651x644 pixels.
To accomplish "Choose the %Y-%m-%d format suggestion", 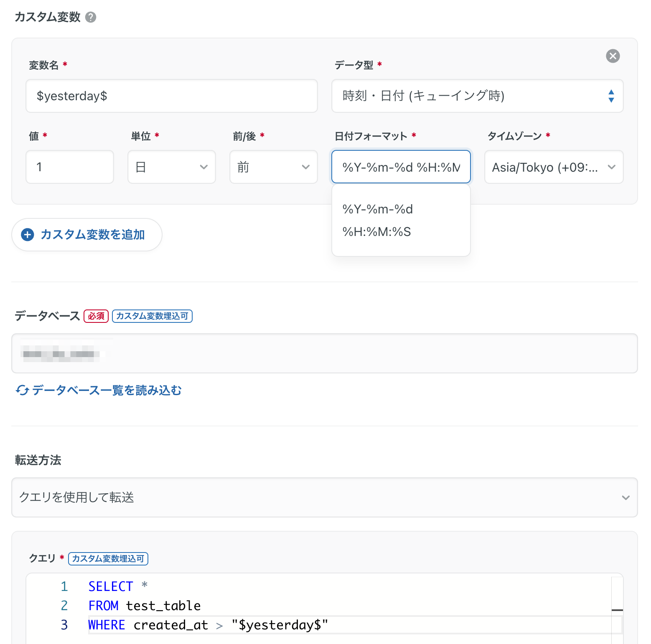I will click(x=378, y=209).
